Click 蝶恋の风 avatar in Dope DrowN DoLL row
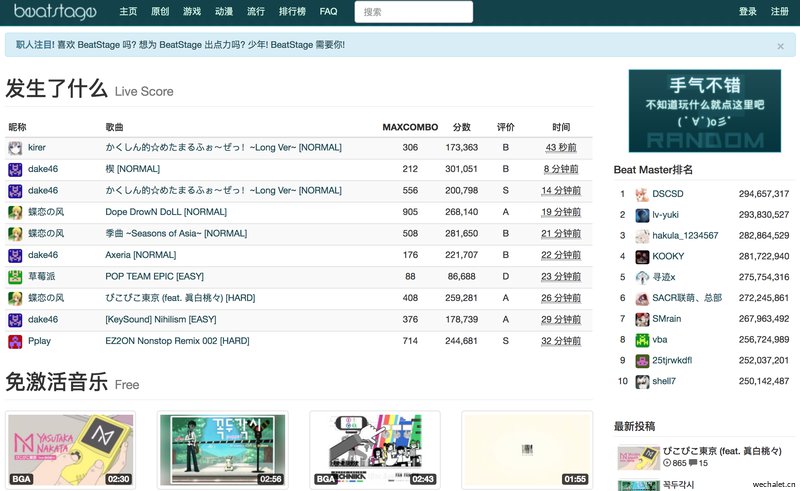 [15, 212]
